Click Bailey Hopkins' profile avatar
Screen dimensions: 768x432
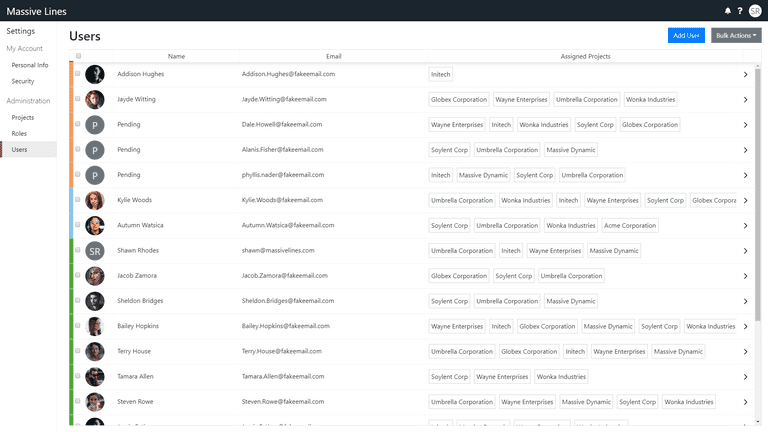(95, 326)
